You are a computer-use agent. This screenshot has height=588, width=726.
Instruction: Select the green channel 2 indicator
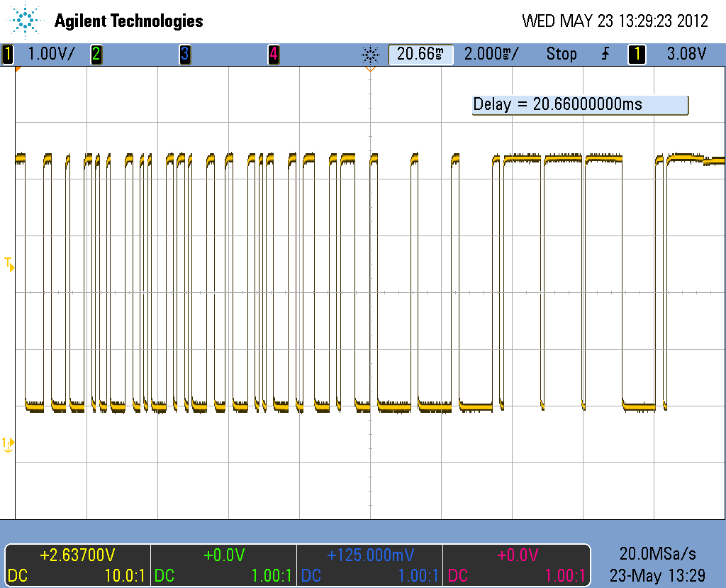pos(96,54)
